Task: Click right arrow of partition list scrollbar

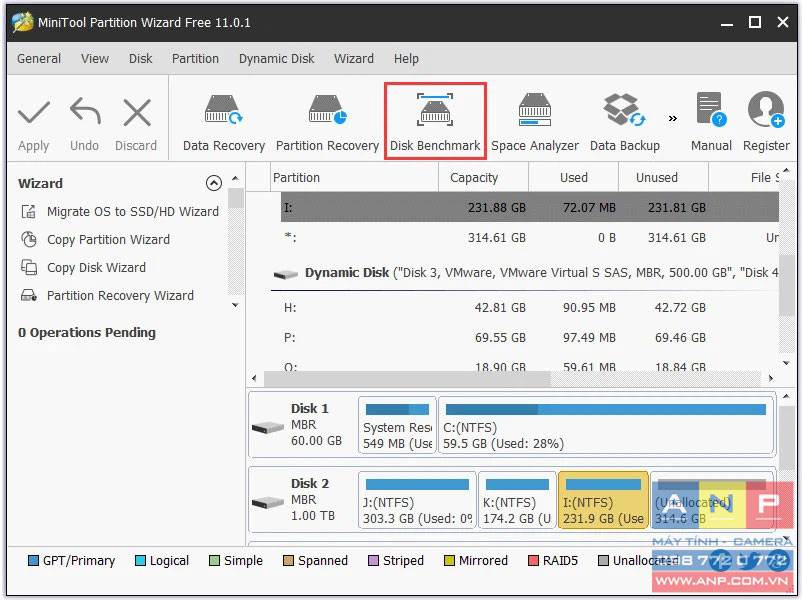Action: (x=770, y=379)
